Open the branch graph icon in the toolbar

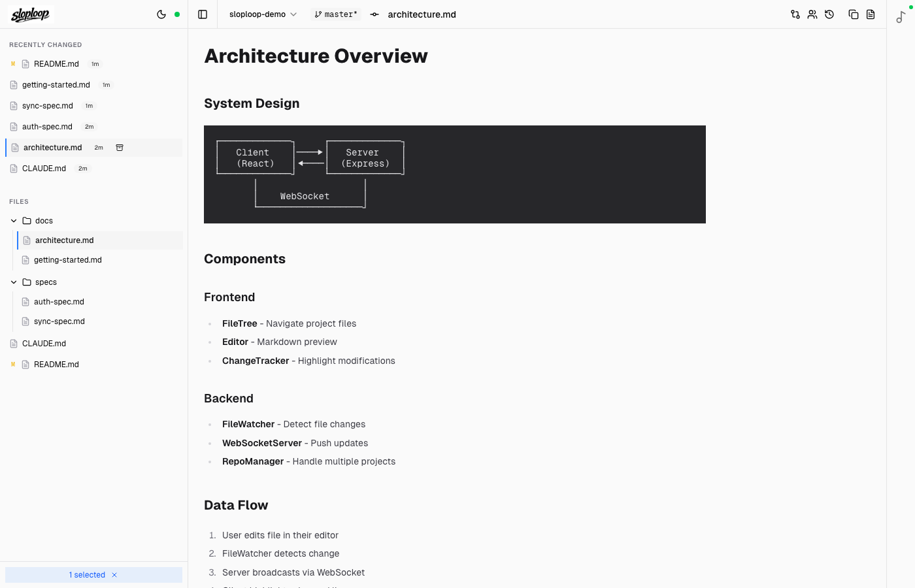(x=795, y=14)
